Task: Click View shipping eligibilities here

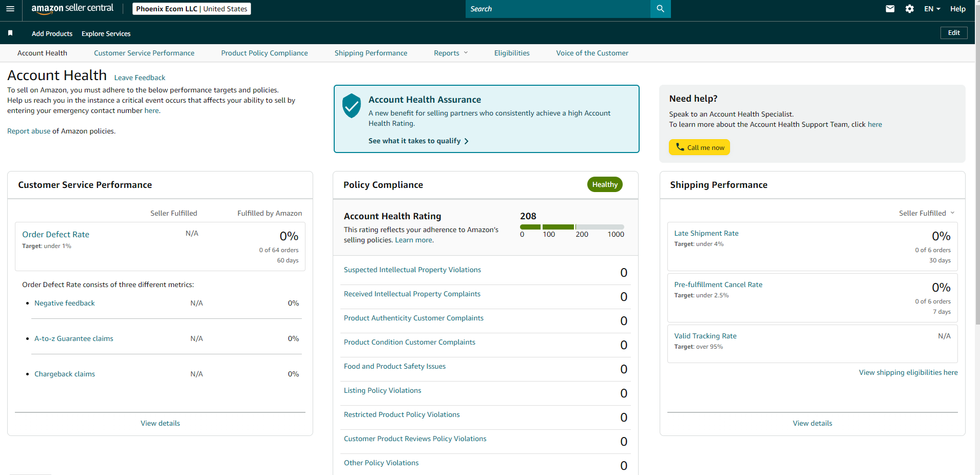Action: point(908,372)
